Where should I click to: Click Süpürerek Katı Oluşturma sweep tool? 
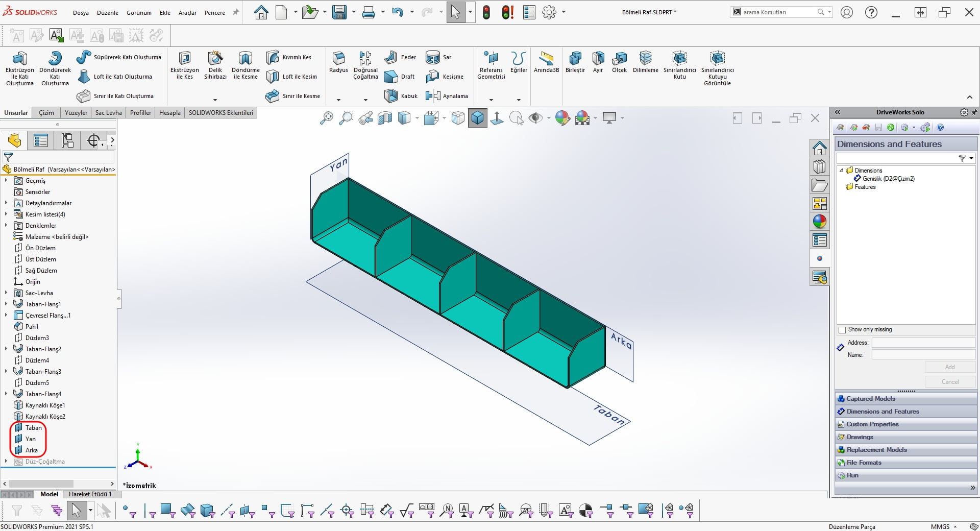click(x=118, y=57)
